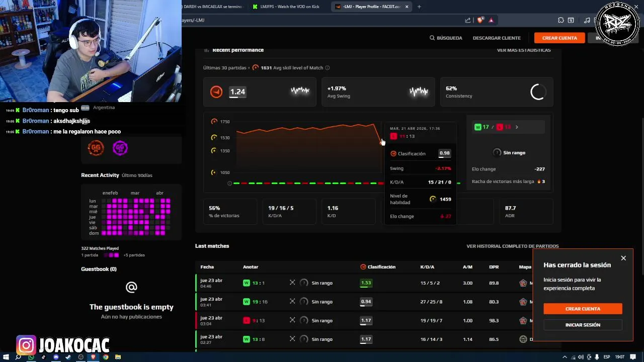Click the 1350 skill level icon on chart axis
Image resolution: width=644 pixels, height=362 pixels.
[x=214, y=150]
